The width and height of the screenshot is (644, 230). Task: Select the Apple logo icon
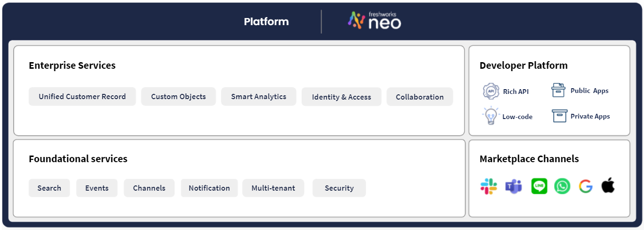point(608,186)
